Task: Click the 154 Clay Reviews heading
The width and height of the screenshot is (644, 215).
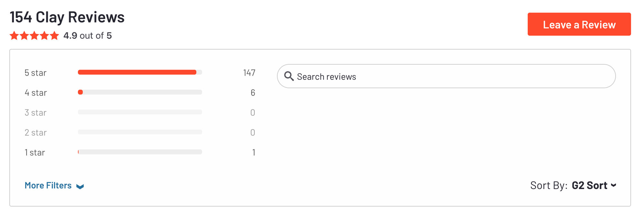Action: [67, 17]
